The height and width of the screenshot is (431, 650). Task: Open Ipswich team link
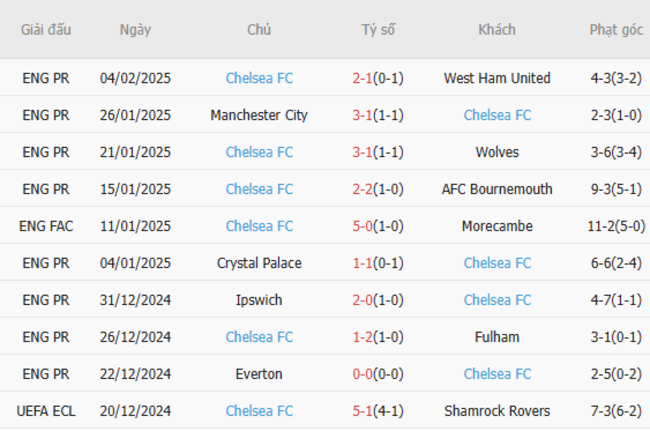coord(259,300)
